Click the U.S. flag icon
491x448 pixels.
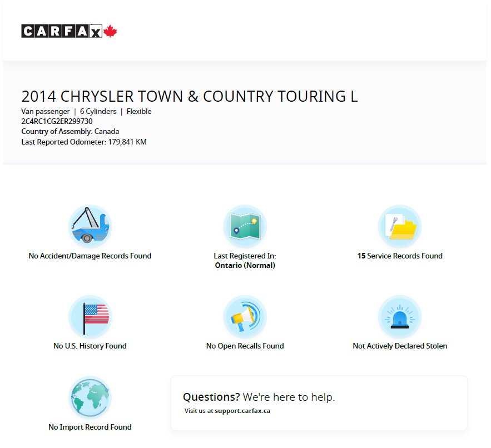point(90,317)
